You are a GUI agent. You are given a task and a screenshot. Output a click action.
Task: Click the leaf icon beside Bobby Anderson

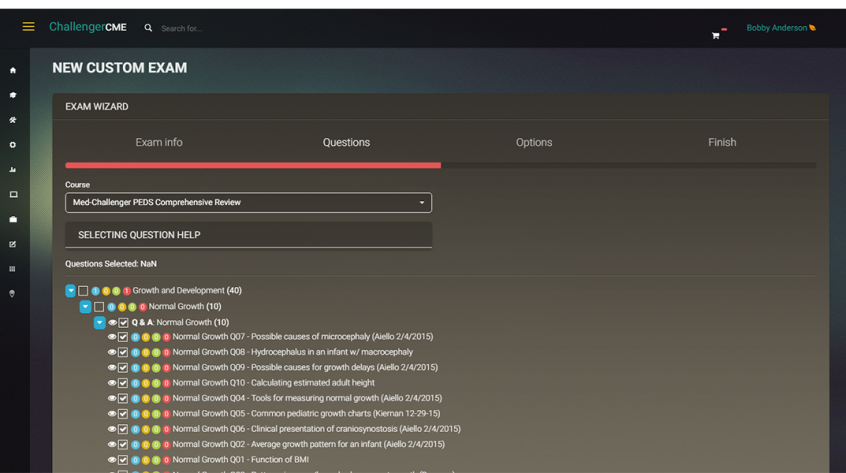coord(813,28)
